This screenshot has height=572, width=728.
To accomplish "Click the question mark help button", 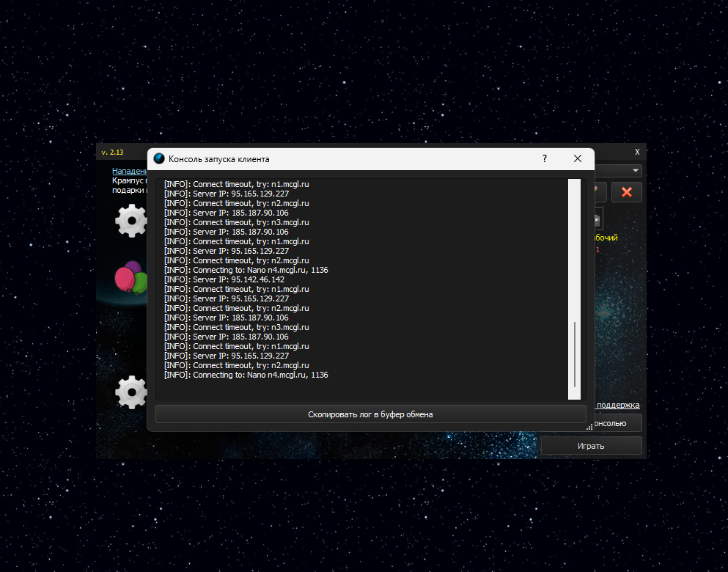I will [545, 158].
